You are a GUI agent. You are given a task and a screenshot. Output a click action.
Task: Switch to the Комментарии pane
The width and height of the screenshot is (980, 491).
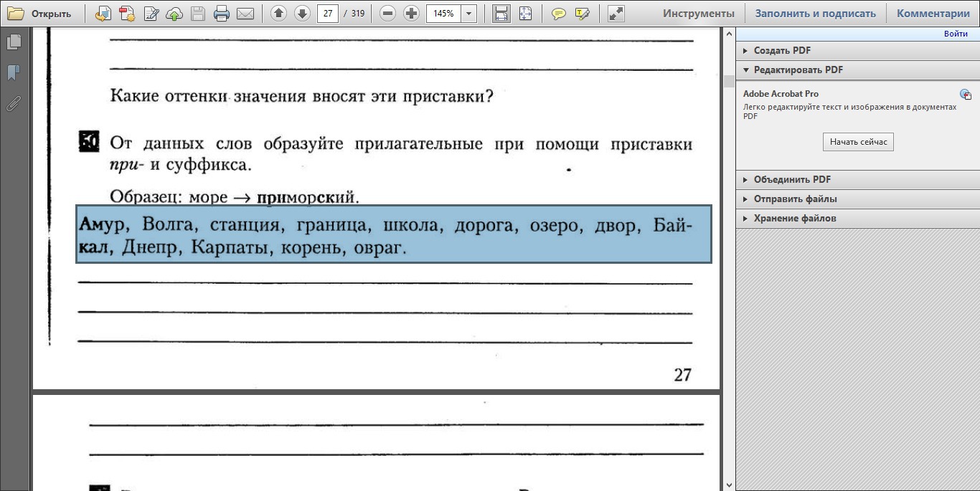click(x=933, y=14)
